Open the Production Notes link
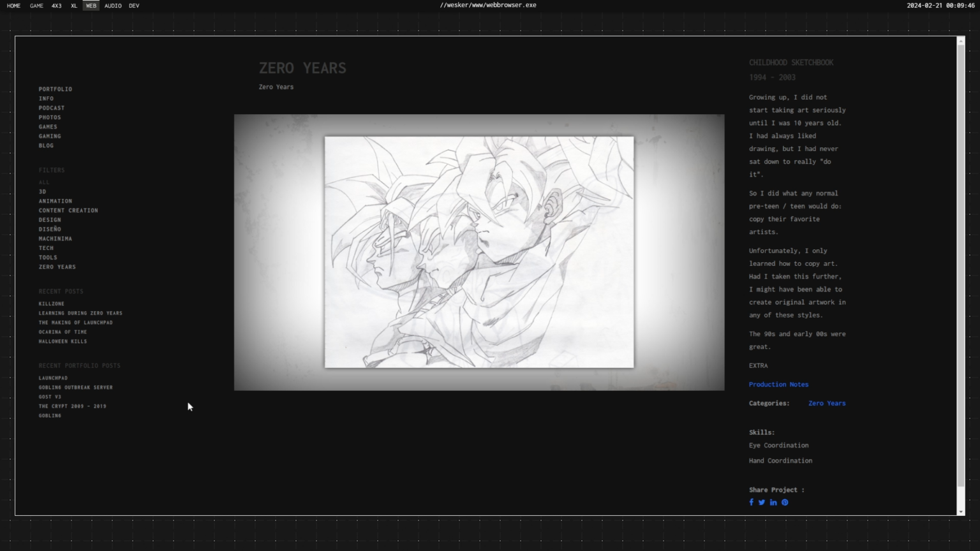The height and width of the screenshot is (551, 980). [x=778, y=385]
